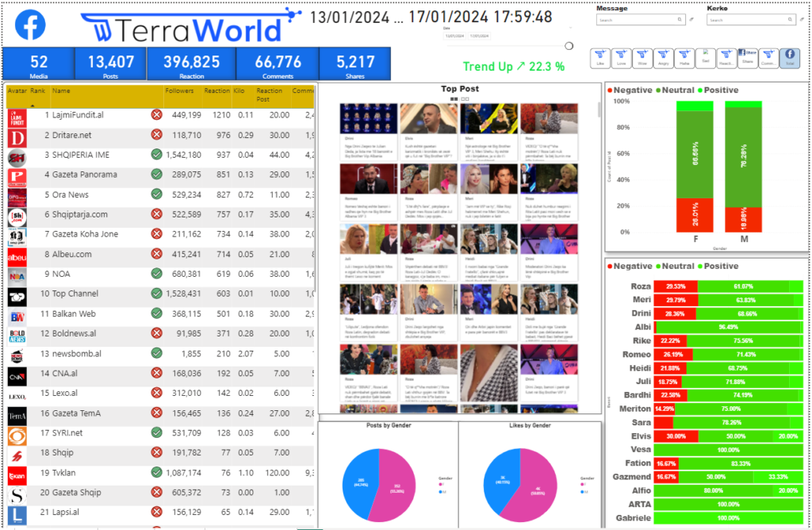
Task: Click Roza's red 29.53% negative bar
Action: click(676, 286)
